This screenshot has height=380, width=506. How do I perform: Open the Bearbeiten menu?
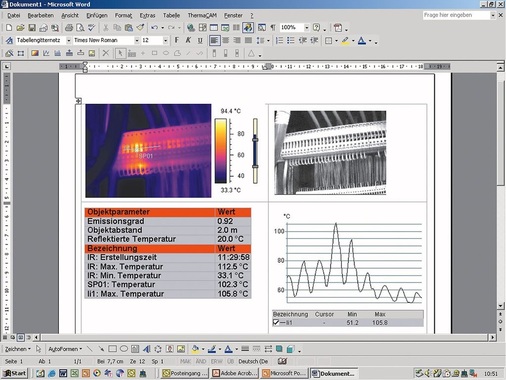(41, 15)
